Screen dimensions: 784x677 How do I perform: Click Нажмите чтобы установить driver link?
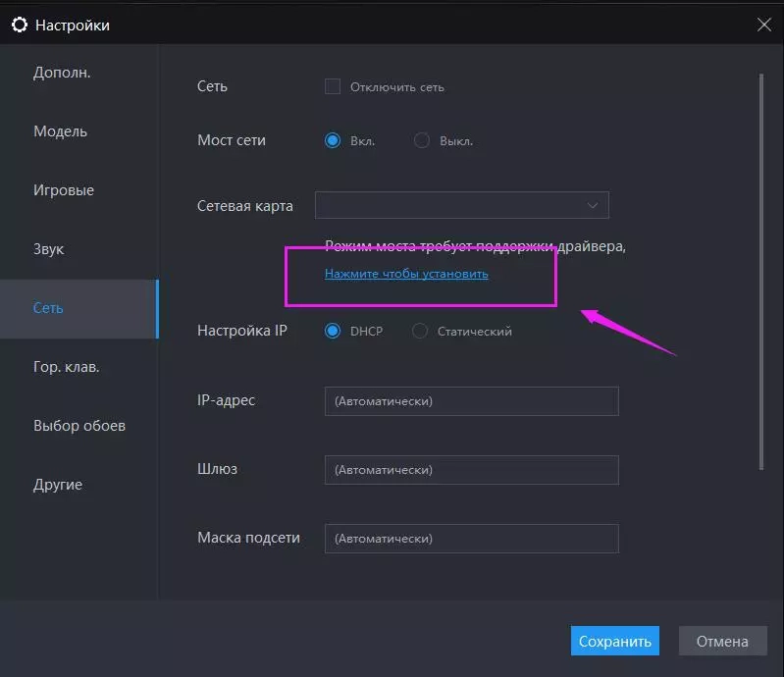[x=406, y=274]
